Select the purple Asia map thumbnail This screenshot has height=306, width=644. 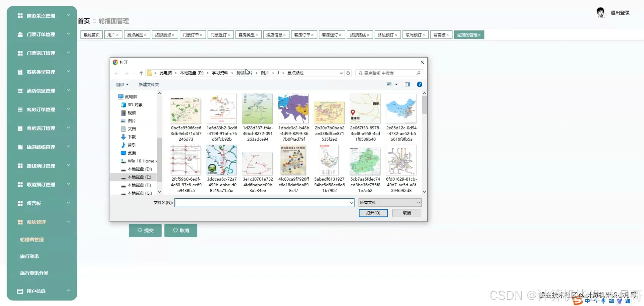(x=293, y=109)
